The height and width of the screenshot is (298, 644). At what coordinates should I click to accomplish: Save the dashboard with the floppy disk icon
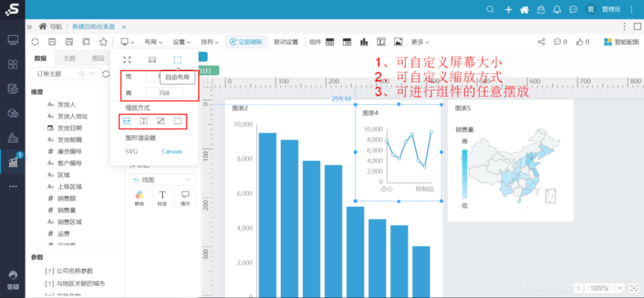(52, 41)
